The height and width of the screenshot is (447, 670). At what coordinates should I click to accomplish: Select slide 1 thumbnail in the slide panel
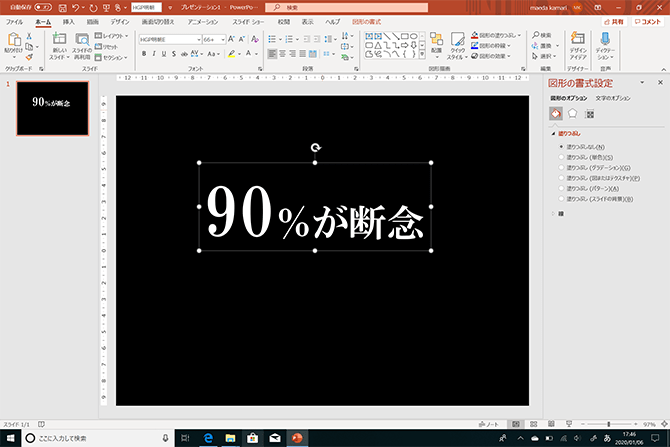53,109
